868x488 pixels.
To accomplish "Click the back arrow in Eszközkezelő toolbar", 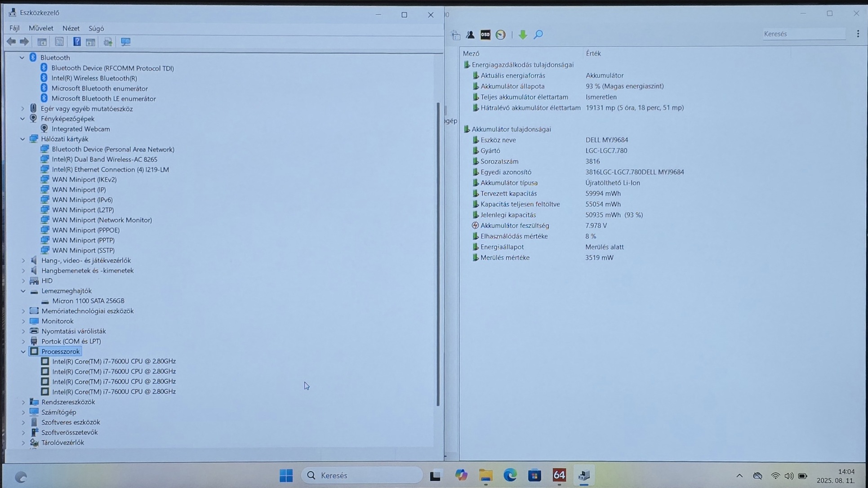I will point(11,42).
